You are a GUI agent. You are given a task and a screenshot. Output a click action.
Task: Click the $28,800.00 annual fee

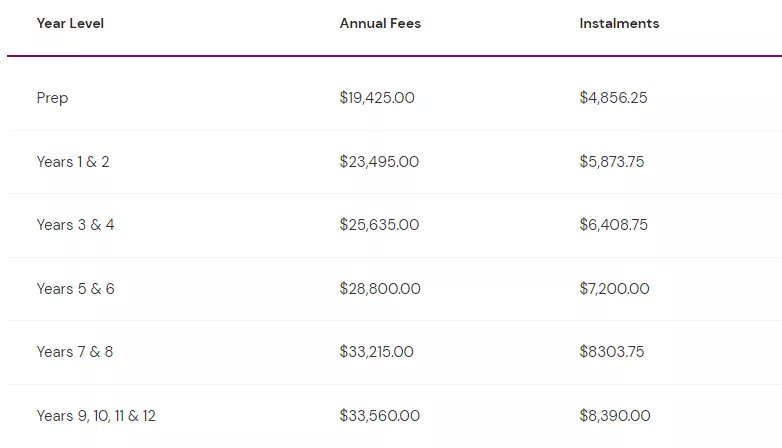click(380, 288)
